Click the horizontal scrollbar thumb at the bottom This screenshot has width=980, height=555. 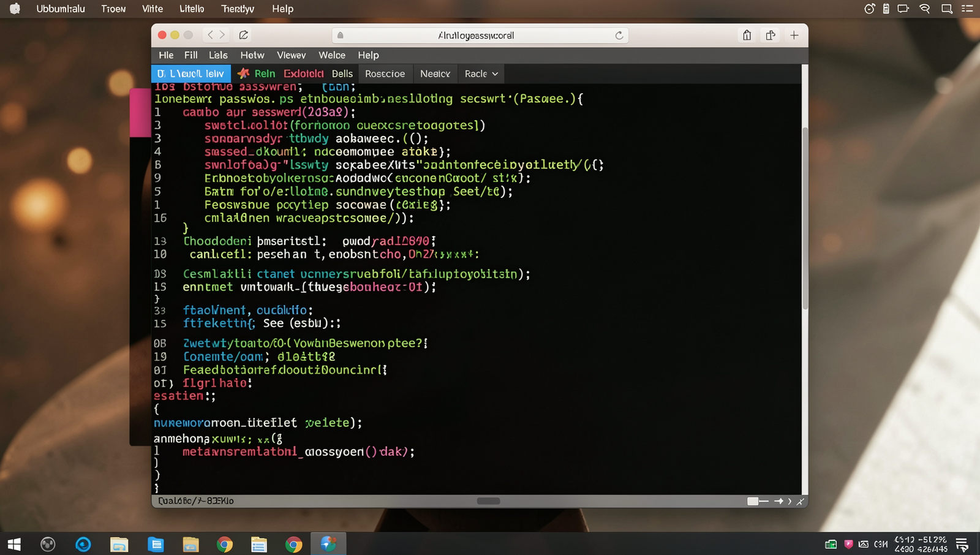coord(488,501)
